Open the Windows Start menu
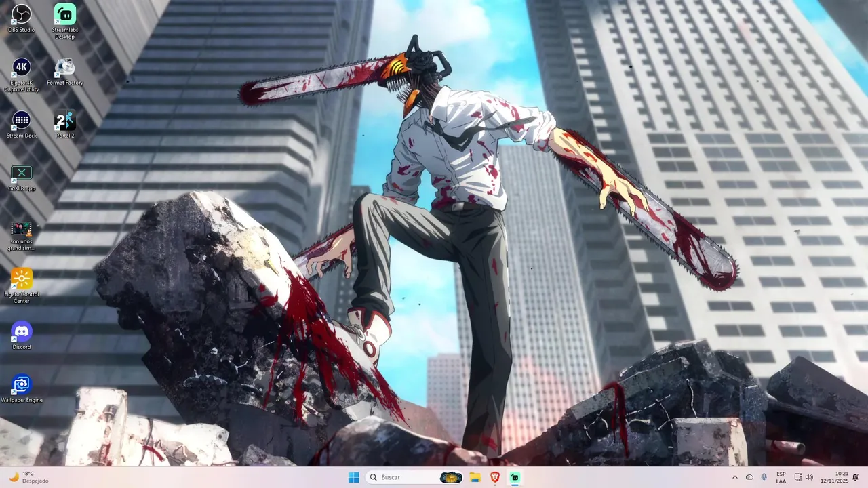Image resolution: width=868 pixels, height=488 pixels. click(353, 477)
